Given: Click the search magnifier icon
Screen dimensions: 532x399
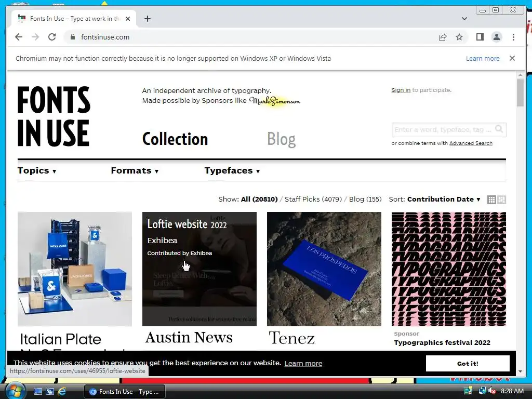Looking at the screenshot, I should 499,129.
